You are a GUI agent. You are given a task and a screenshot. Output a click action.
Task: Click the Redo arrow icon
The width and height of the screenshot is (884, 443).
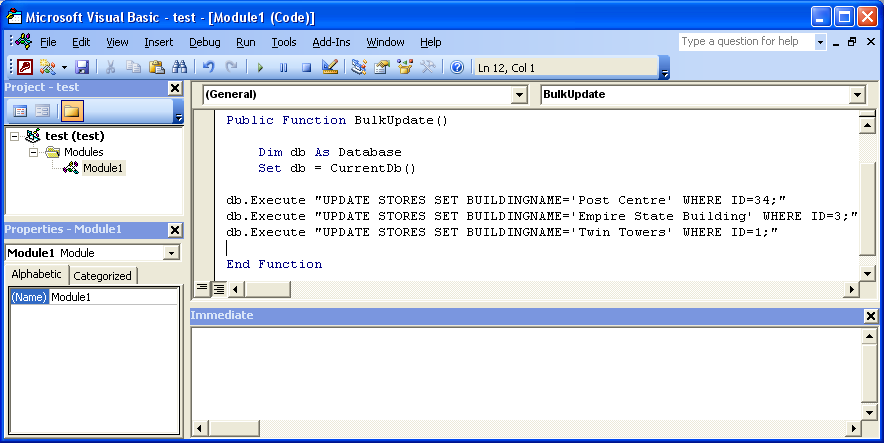(x=232, y=67)
